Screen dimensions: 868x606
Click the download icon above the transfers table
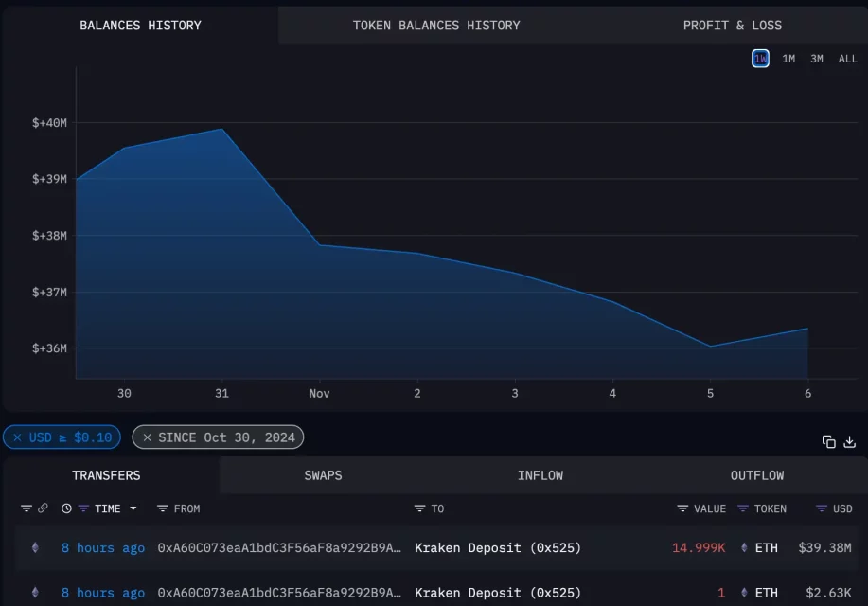click(849, 441)
